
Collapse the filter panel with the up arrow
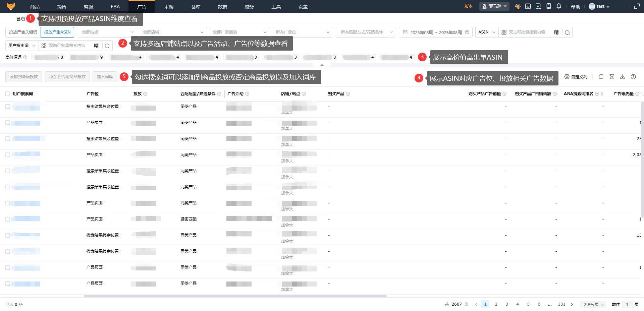coord(322,65)
